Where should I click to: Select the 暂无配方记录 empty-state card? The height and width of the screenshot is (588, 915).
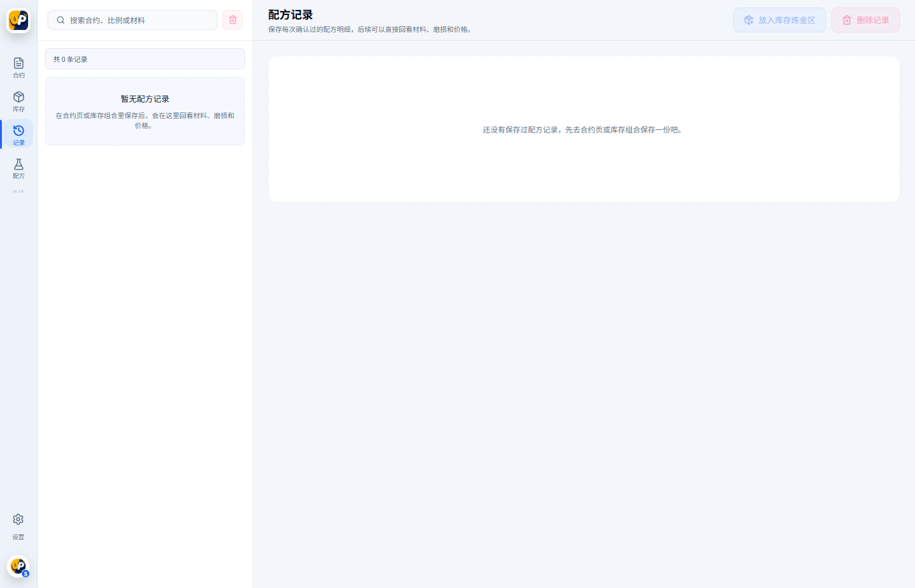[x=144, y=111]
